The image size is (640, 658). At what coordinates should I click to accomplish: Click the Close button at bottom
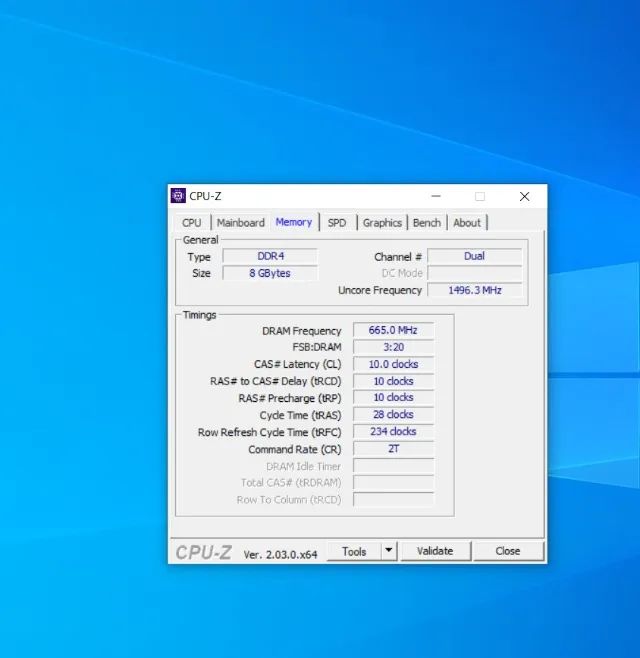click(x=508, y=551)
